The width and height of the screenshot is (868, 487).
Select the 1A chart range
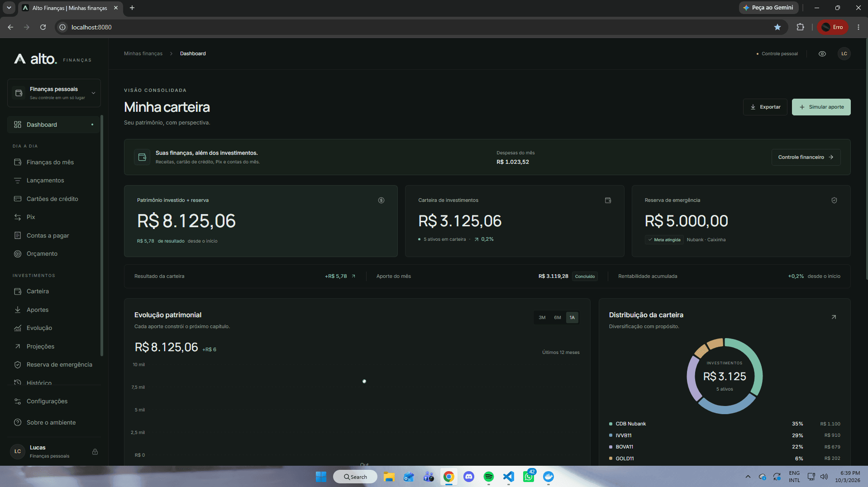coord(572,317)
